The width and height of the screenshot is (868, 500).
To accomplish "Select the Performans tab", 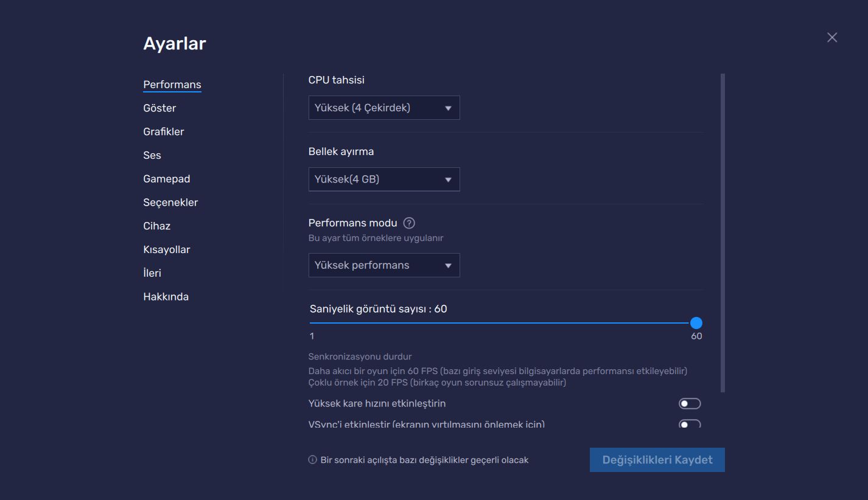I will pos(172,85).
